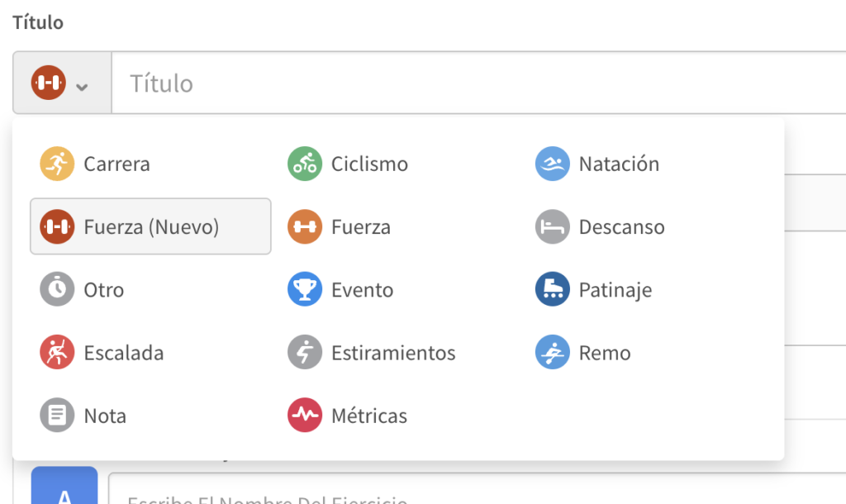The width and height of the screenshot is (846, 504).
Task: Click the orange dumbbell Fuerza icon
Action: [304, 227]
